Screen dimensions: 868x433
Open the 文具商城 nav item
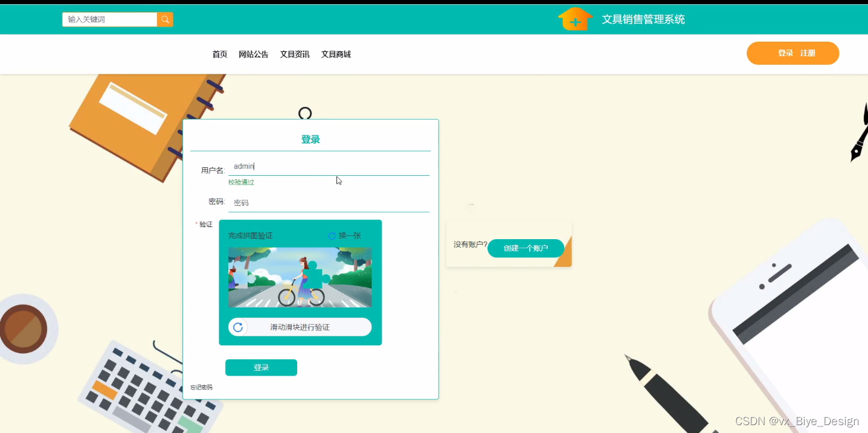336,54
